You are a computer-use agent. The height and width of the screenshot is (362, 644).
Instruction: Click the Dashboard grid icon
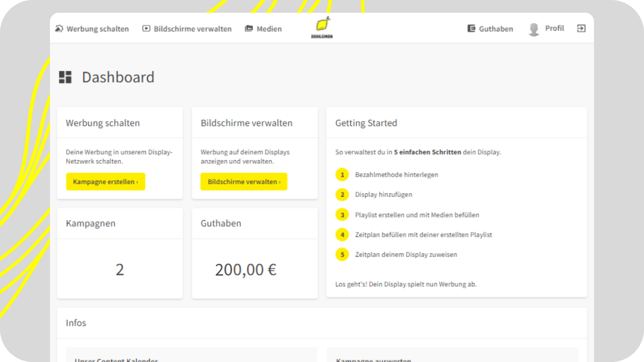tap(65, 77)
